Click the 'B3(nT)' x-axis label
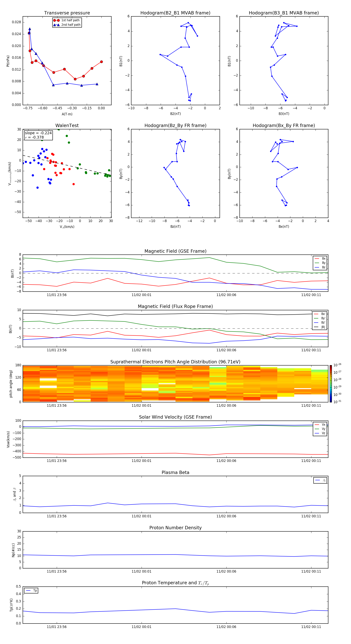 [284, 114]
